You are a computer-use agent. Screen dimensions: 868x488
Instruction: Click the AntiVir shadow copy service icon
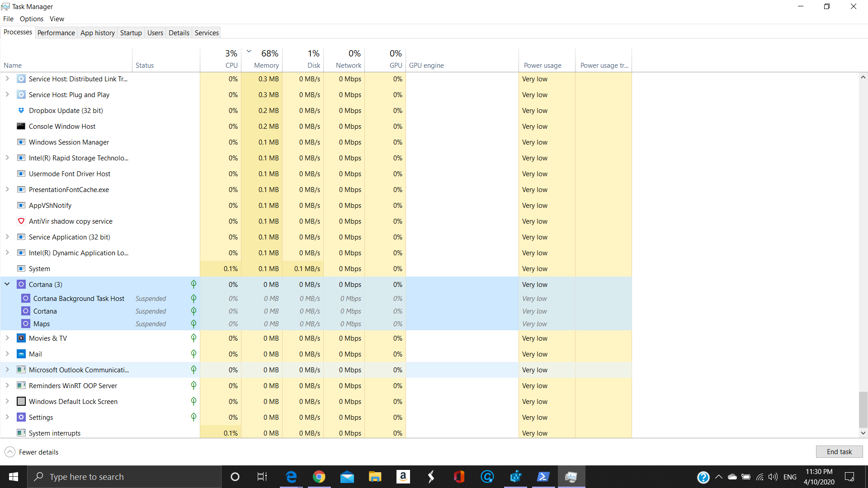coord(21,221)
